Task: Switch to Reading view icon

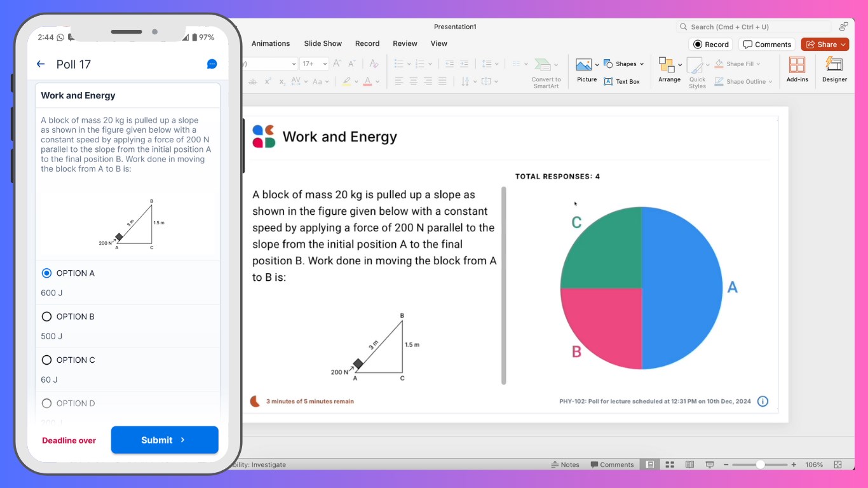Action: tap(689, 464)
